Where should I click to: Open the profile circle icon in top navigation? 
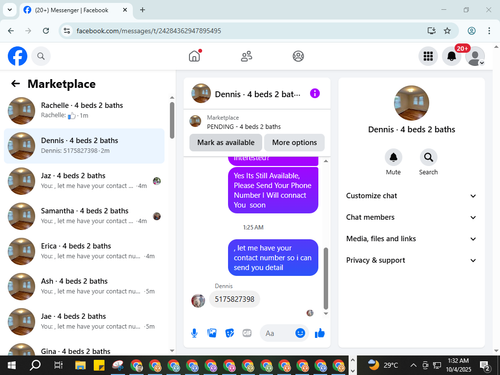click(x=298, y=56)
